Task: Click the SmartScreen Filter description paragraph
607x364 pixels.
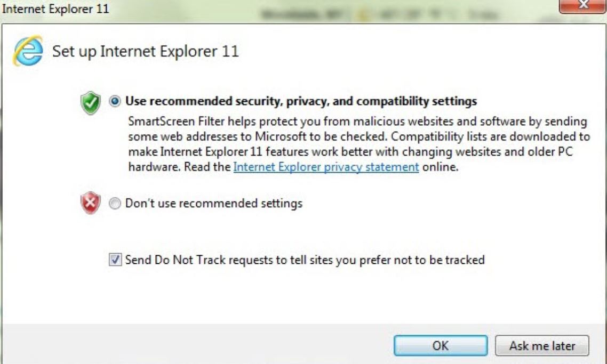Action: pos(357,122)
